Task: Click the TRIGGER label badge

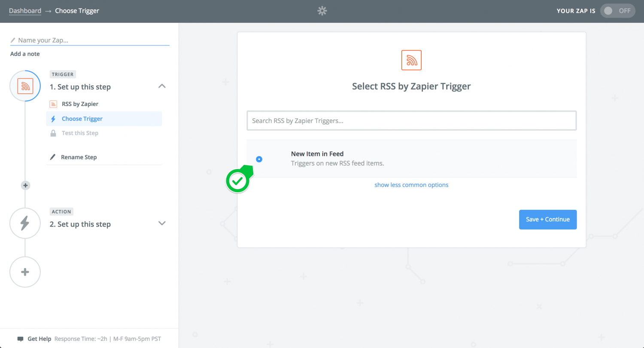Action: coord(63,74)
